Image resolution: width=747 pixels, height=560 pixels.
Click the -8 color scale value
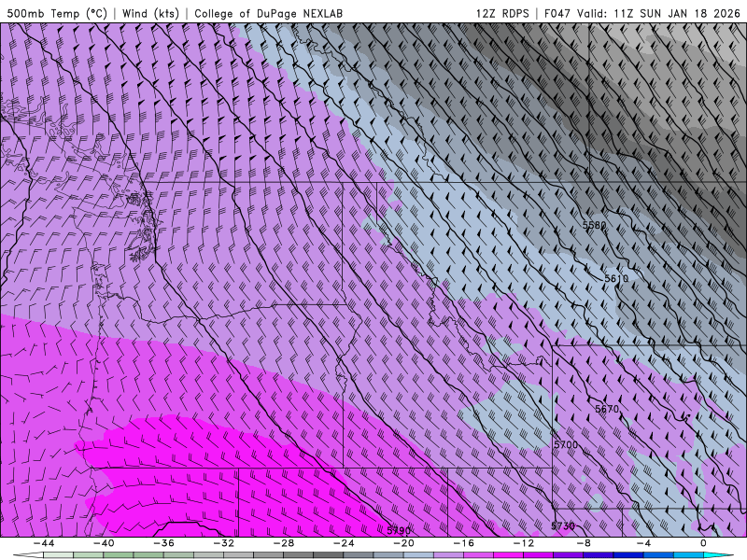tap(584, 543)
